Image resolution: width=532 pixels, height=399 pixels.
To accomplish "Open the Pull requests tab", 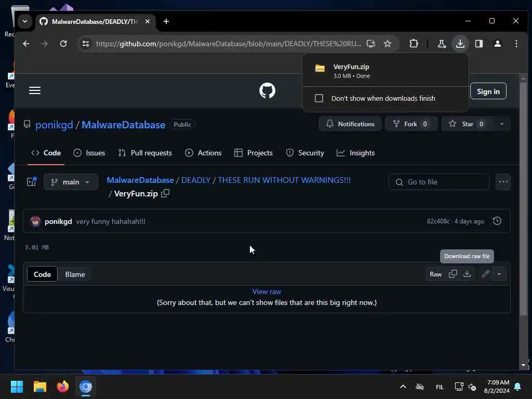I will click(145, 153).
